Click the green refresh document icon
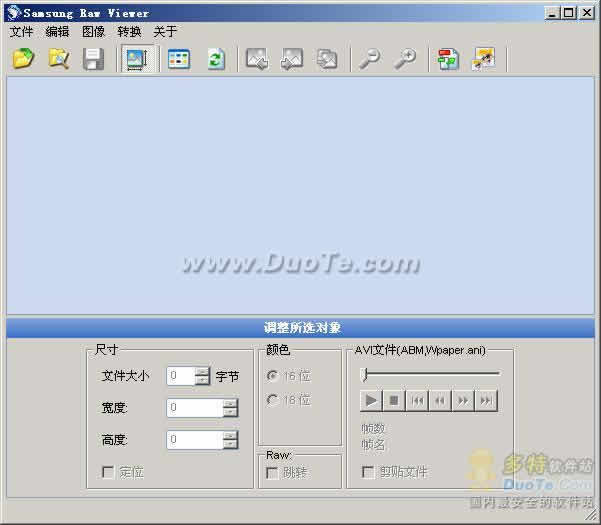 click(x=216, y=59)
